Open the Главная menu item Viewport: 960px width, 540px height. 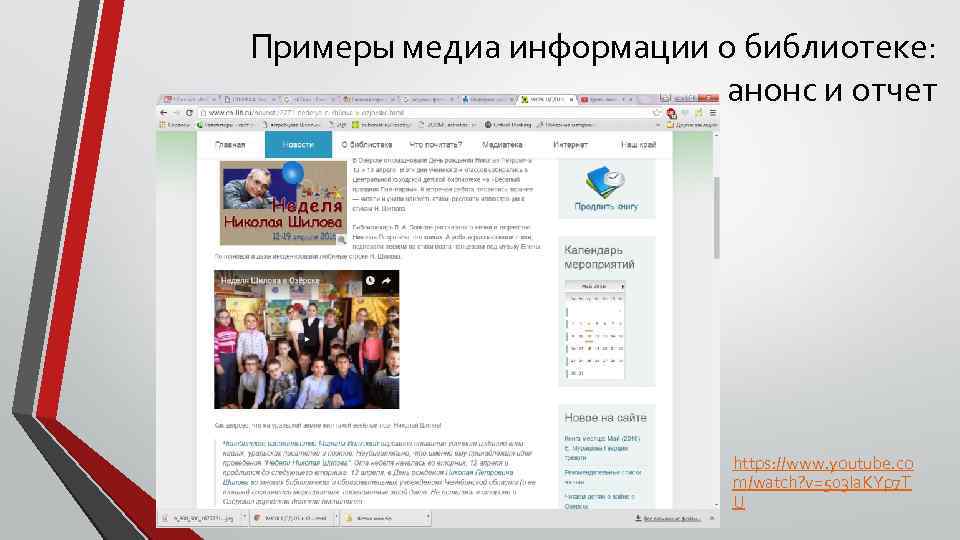(230, 145)
